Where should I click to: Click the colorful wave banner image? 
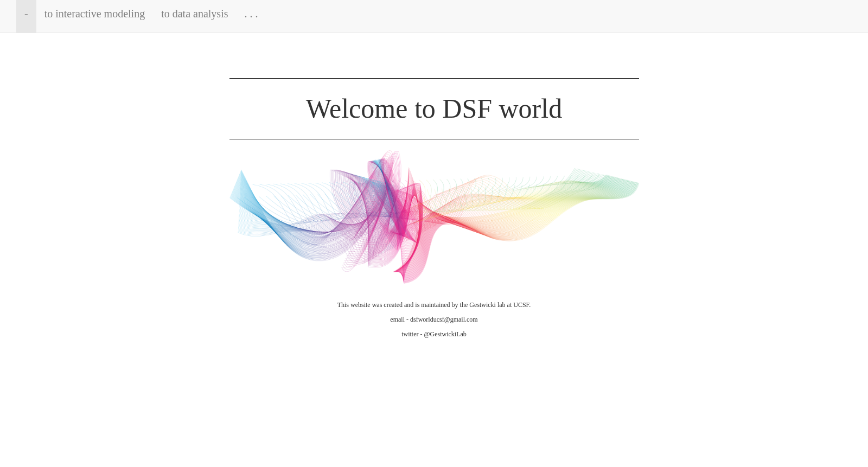click(434, 217)
